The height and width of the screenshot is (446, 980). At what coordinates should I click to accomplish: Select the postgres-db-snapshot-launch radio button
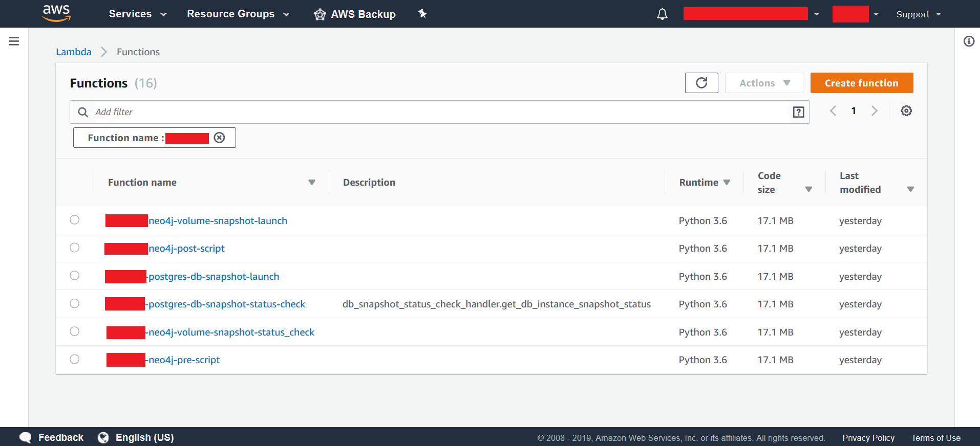75,276
